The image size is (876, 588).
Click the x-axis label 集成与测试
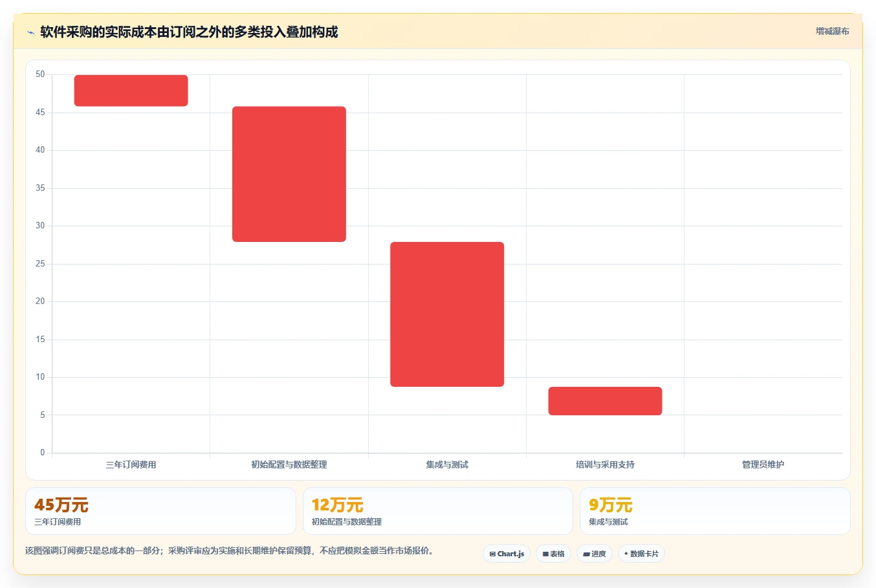tap(447, 464)
